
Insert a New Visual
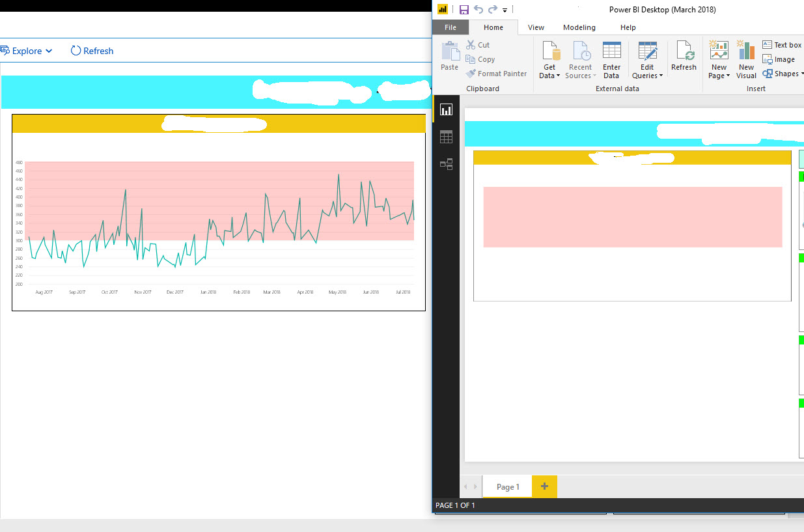746,59
